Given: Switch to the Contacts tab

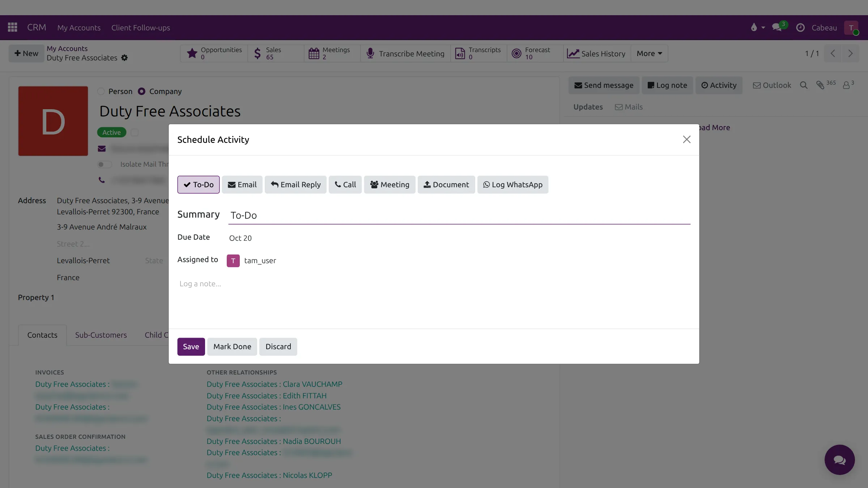Looking at the screenshot, I should tap(42, 335).
